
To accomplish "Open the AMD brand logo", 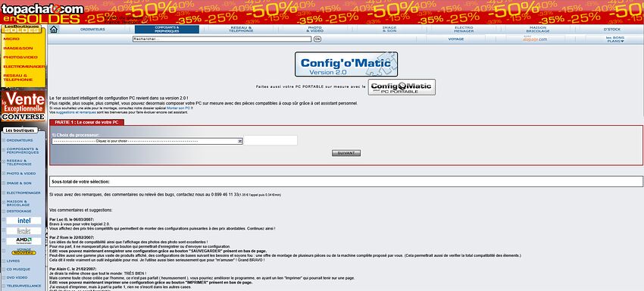I will pyautogui.click(x=23, y=241).
